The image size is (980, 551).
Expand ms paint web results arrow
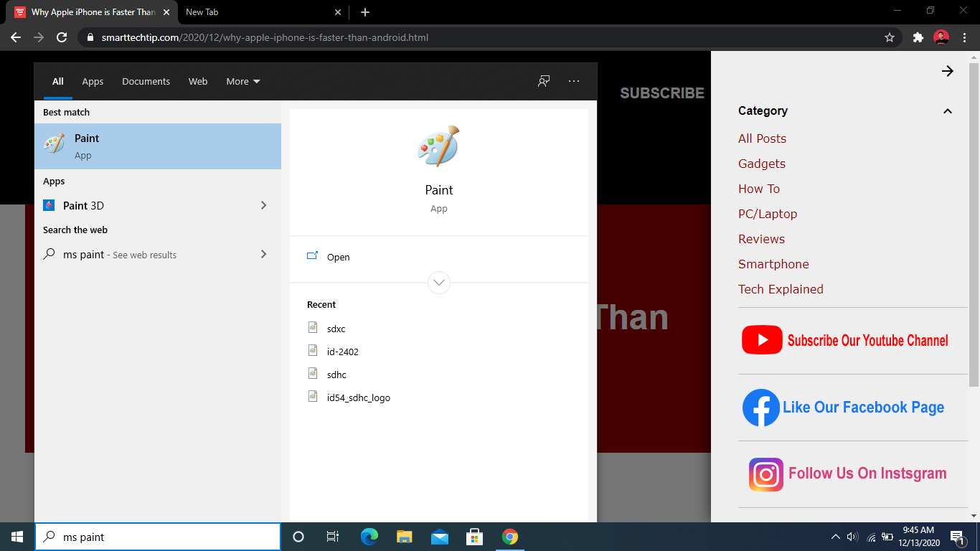[x=263, y=254]
